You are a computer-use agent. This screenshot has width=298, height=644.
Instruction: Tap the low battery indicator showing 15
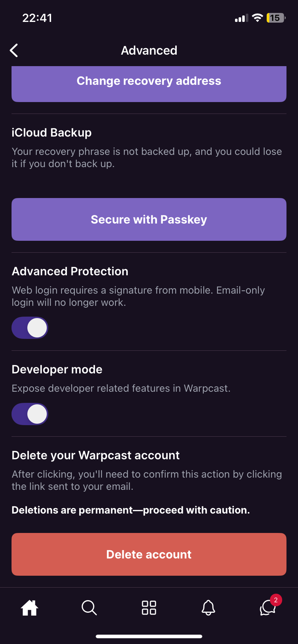pos(275,18)
